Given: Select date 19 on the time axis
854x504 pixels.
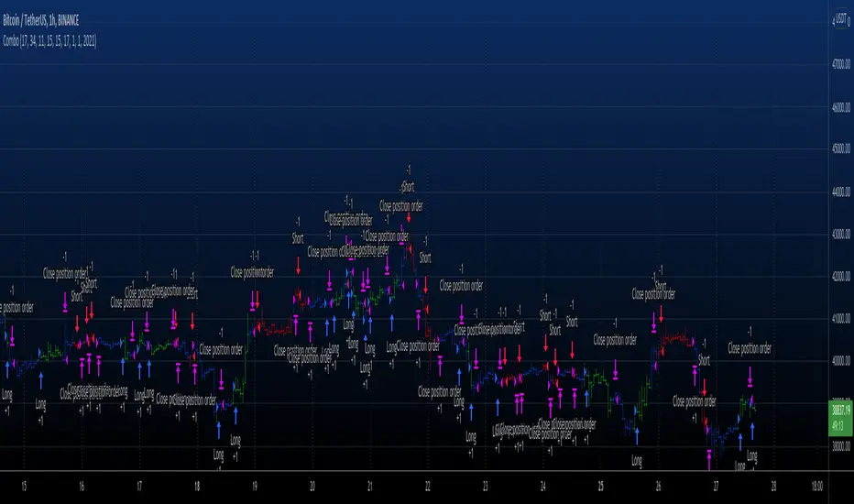Looking at the screenshot, I should [255, 486].
